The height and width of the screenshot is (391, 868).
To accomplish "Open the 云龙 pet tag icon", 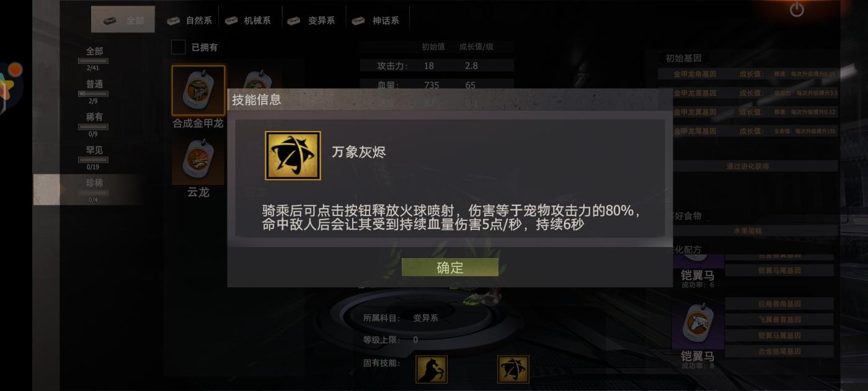I will 198,161.
